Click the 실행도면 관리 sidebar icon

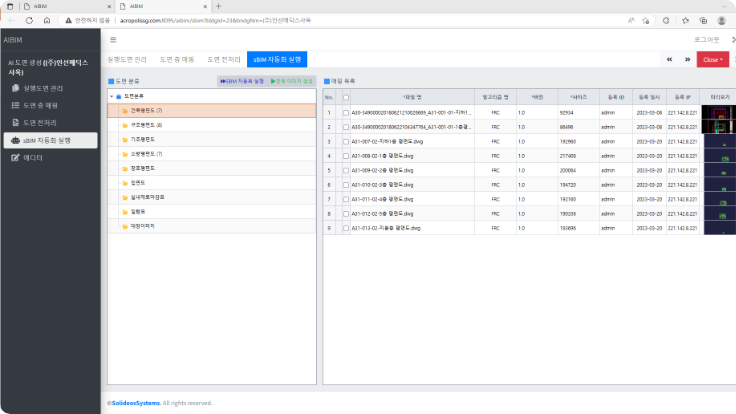click(x=15, y=88)
